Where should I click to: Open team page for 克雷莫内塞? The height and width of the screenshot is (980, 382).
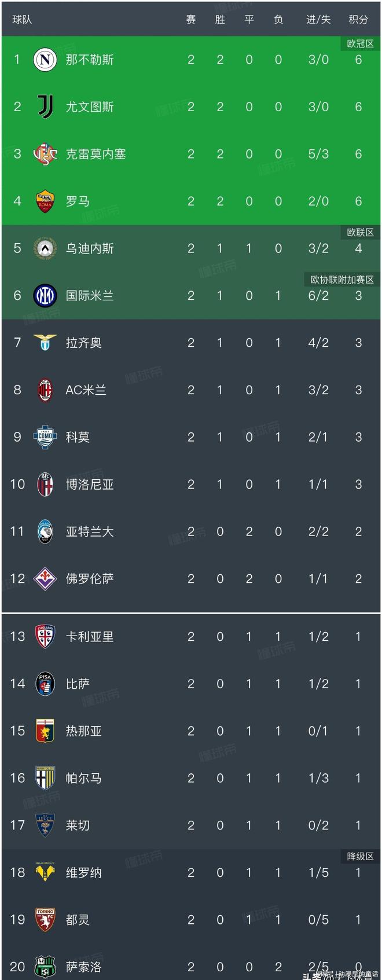click(x=95, y=154)
